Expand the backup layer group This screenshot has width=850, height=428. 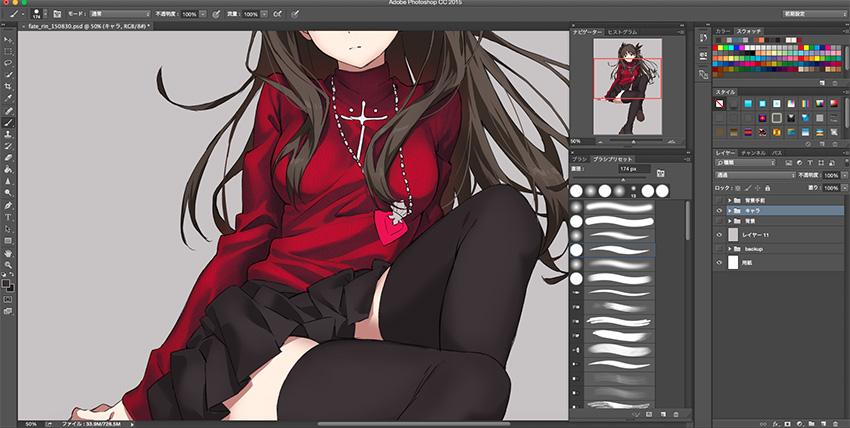tap(730, 249)
